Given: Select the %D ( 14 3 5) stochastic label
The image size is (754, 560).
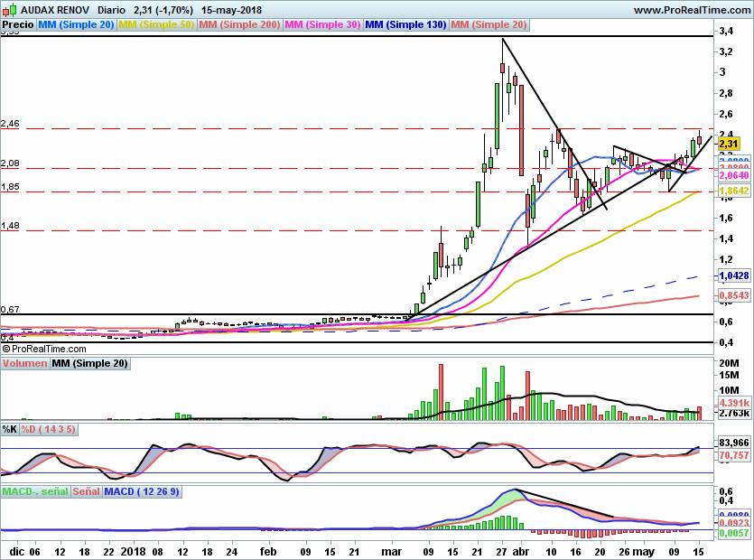Looking at the screenshot, I should pyautogui.click(x=48, y=429).
